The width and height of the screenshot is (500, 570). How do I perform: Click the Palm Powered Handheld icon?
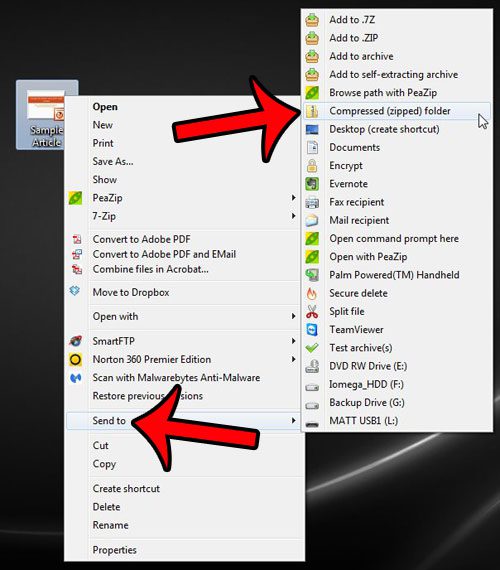(x=312, y=275)
